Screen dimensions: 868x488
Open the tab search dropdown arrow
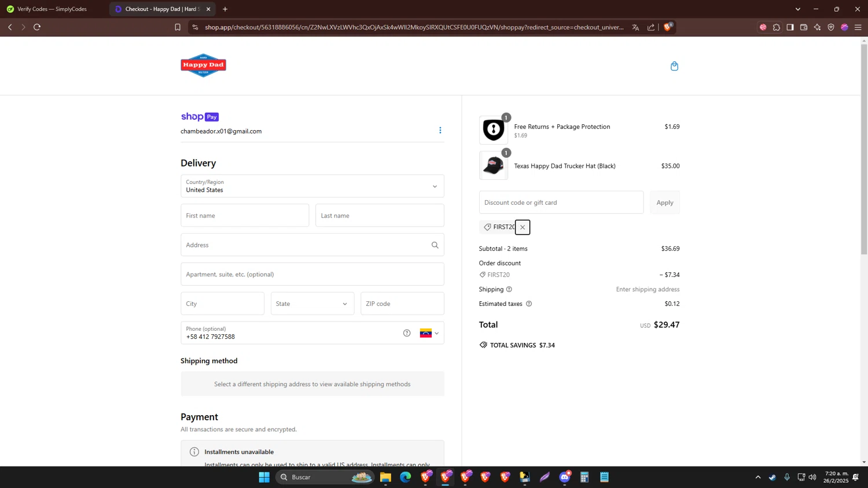tap(797, 9)
